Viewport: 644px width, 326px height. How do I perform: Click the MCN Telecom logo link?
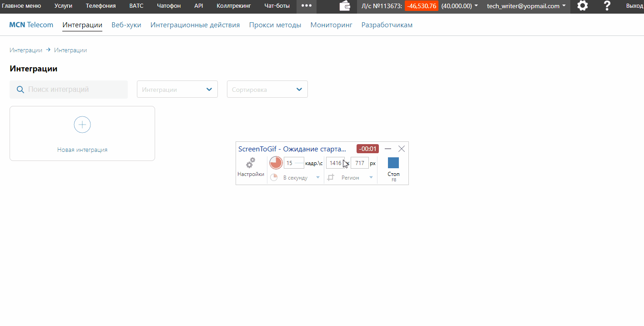pyautogui.click(x=31, y=25)
